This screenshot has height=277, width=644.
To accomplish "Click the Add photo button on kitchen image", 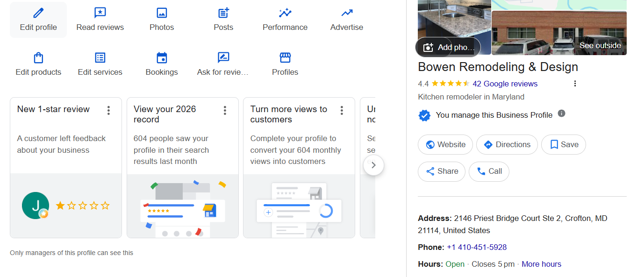I will click(448, 47).
